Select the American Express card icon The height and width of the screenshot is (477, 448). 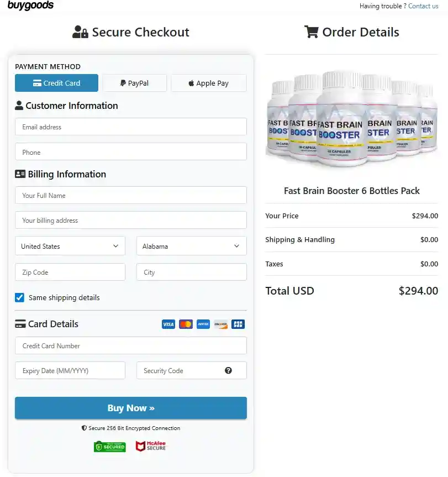tap(203, 324)
